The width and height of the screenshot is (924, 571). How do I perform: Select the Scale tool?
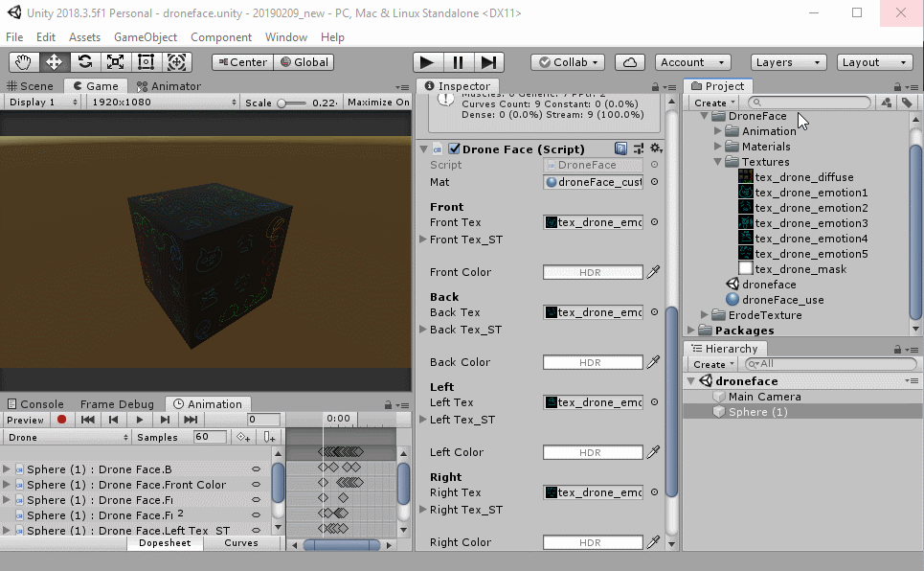[x=116, y=62]
